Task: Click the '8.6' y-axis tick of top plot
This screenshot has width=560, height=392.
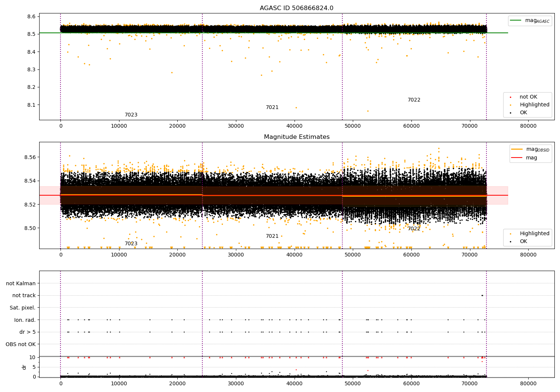Action: tap(31, 16)
